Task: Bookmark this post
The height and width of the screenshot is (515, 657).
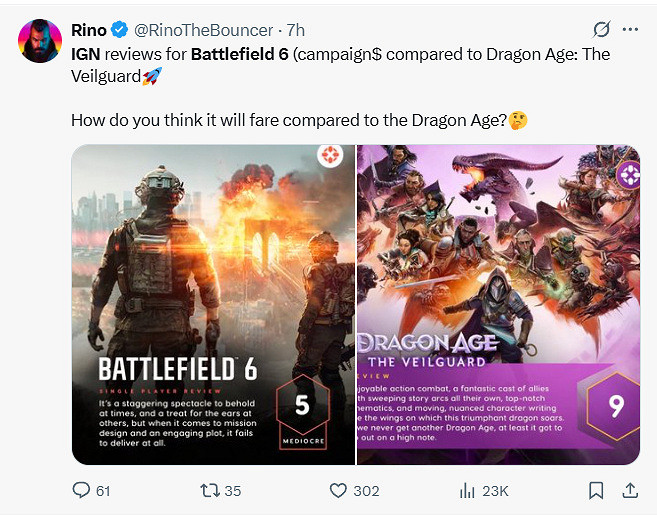Action: pyautogui.click(x=596, y=490)
